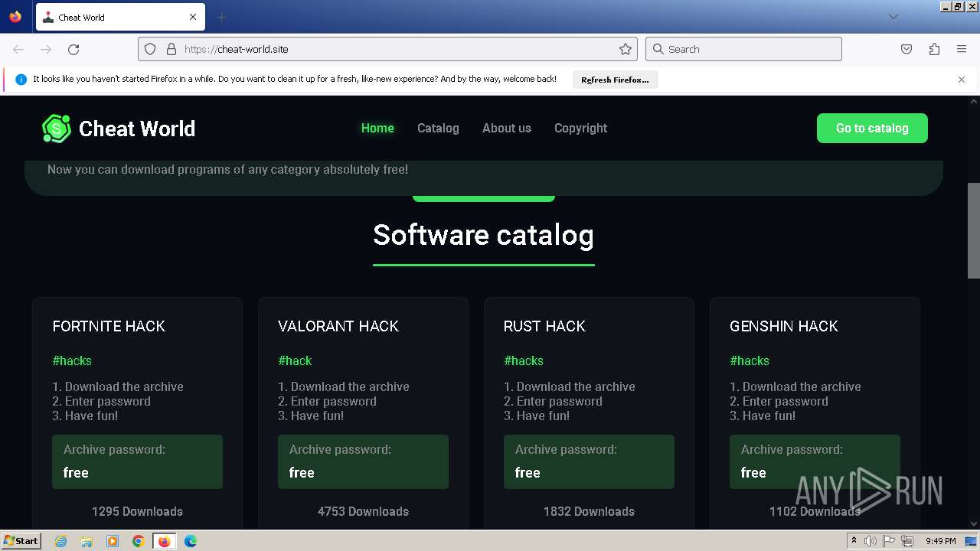Open the Windows Start button
The height and width of the screenshot is (551, 980).
pos(21,540)
